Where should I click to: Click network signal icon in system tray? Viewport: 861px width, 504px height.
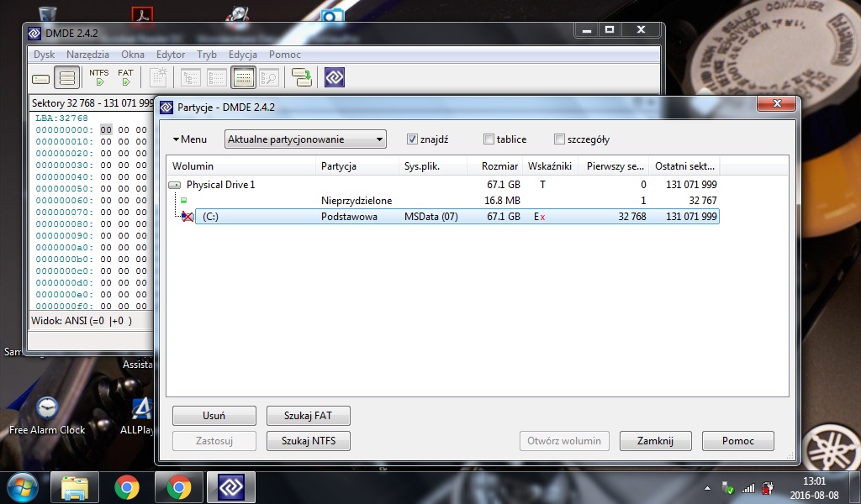747,487
